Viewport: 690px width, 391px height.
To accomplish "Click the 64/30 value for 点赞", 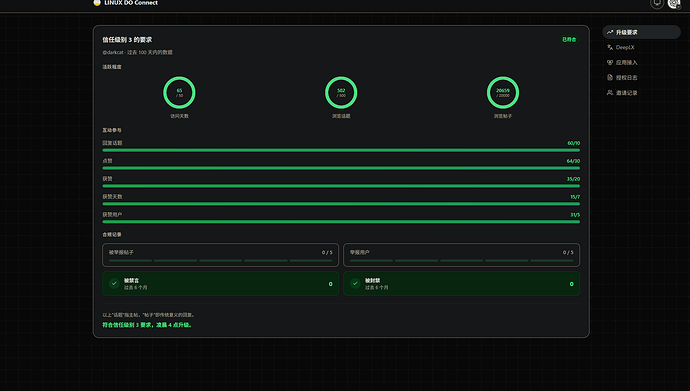I will 573,161.
